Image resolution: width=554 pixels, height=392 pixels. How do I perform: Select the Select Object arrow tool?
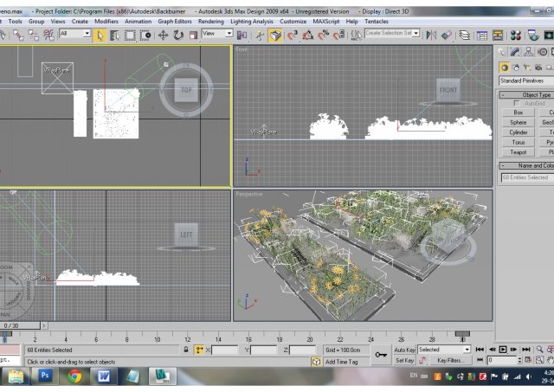point(100,35)
